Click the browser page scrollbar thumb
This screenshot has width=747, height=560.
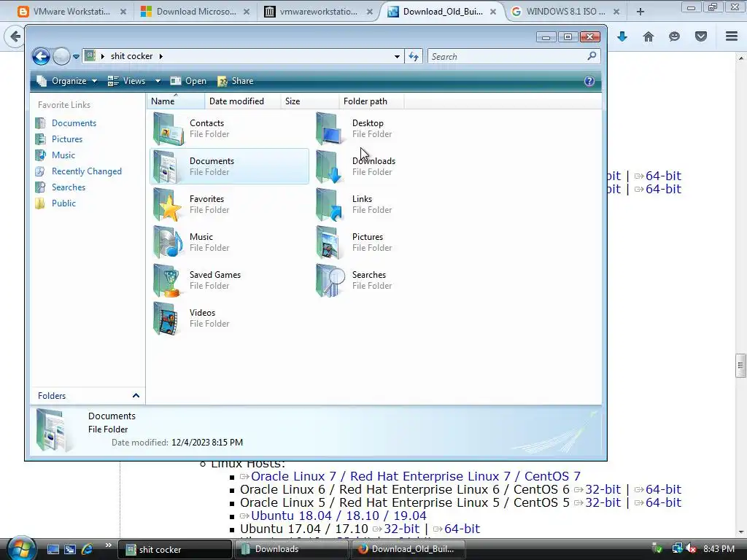pyautogui.click(x=740, y=366)
